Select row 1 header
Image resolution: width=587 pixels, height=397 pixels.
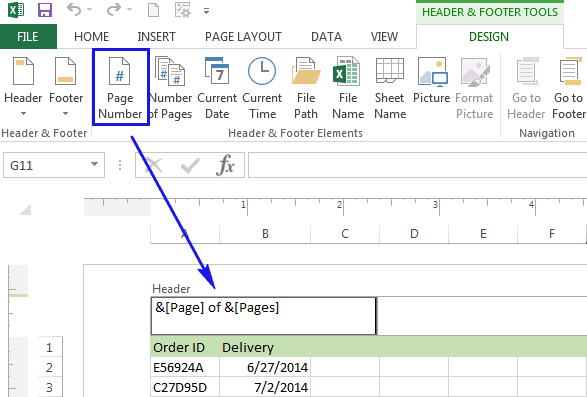tap(49, 348)
